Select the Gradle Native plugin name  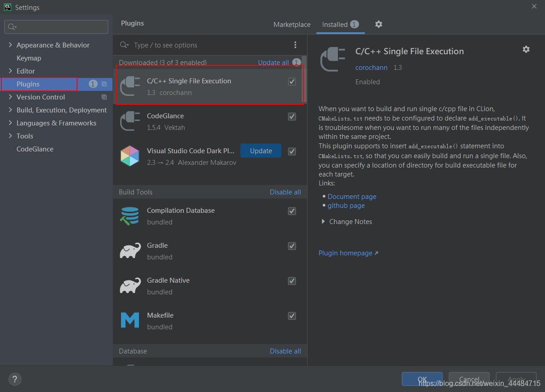(x=168, y=280)
